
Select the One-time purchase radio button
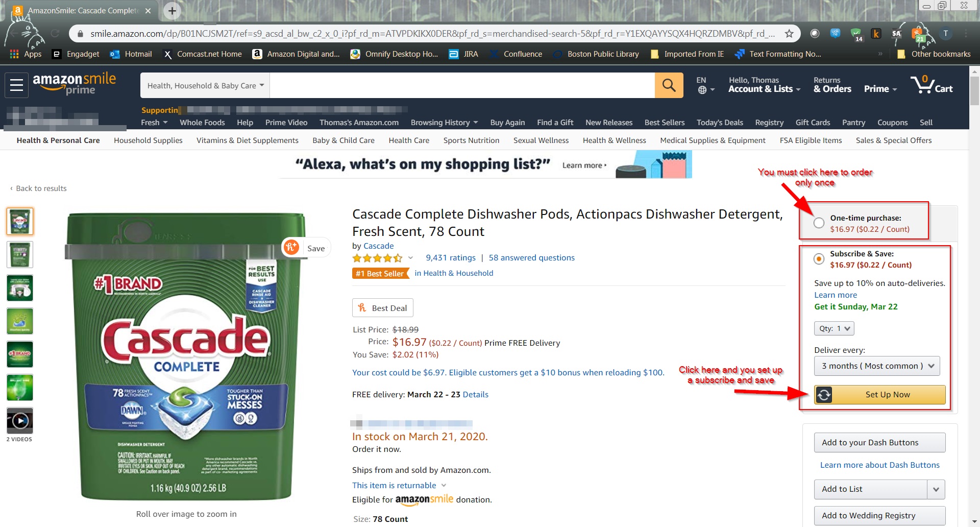point(819,223)
